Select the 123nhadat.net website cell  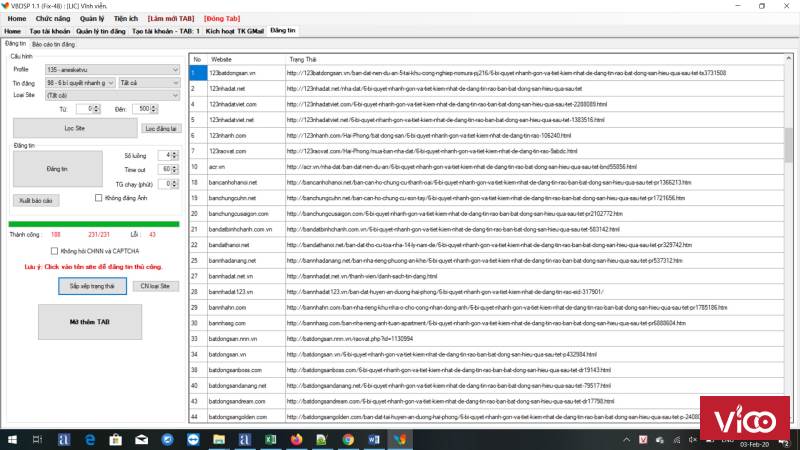(x=246, y=89)
